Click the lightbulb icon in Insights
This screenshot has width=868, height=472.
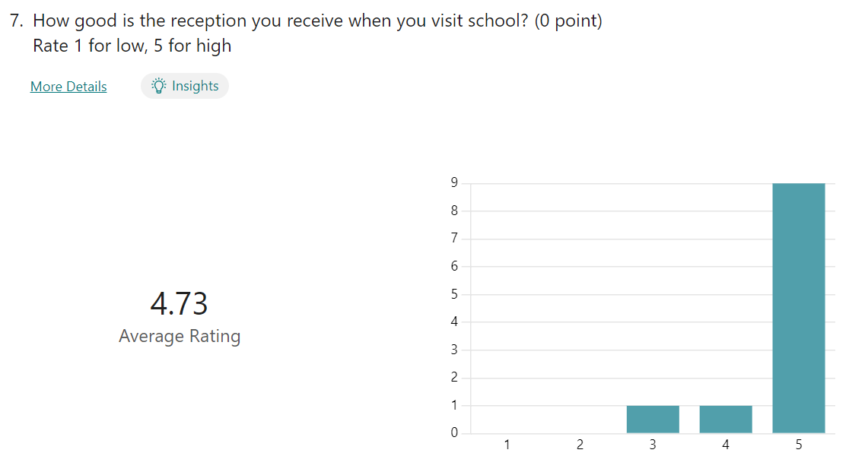click(159, 86)
